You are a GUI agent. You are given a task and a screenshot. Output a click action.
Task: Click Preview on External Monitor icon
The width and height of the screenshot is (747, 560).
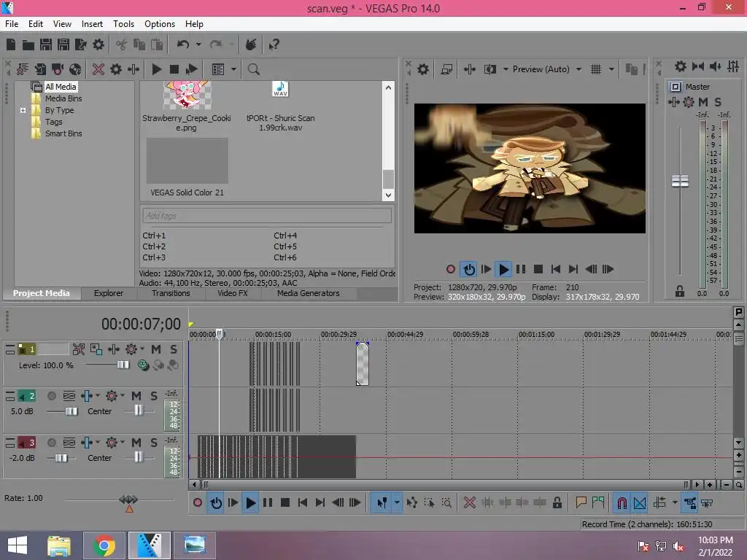coord(446,69)
